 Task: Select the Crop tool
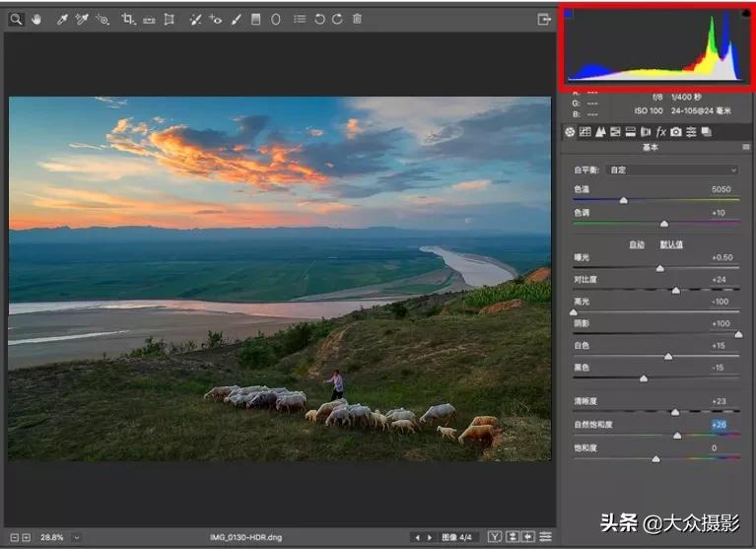(127, 19)
